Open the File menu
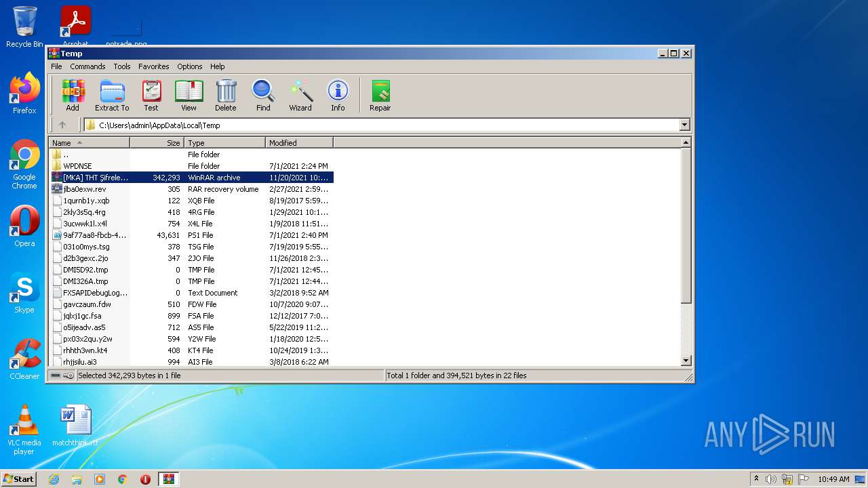The height and width of the screenshot is (488, 868). [x=56, y=66]
